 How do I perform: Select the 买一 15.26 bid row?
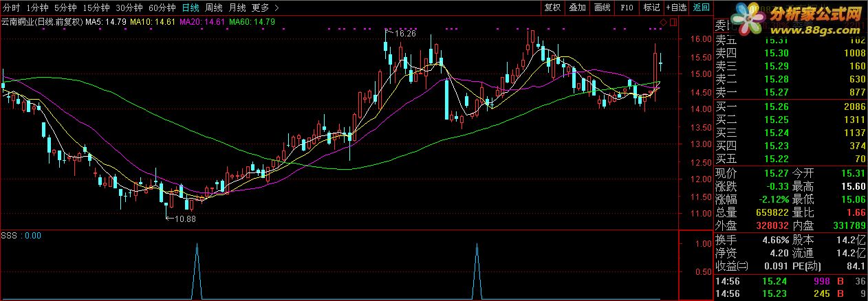point(790,107)
